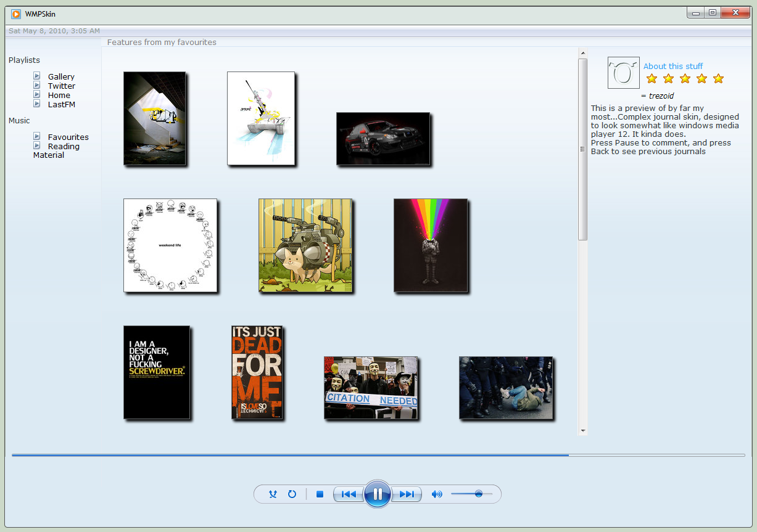The width and height of the screenshot is (757, 532).
Task: Open the Twitter playlist
Action: [62, 86]
